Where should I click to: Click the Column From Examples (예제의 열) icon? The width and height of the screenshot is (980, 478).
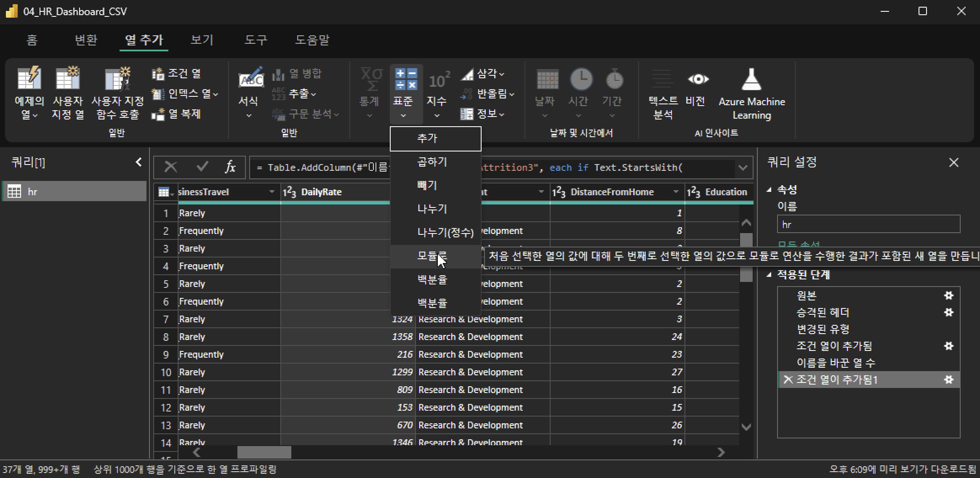tap(29, 78)
